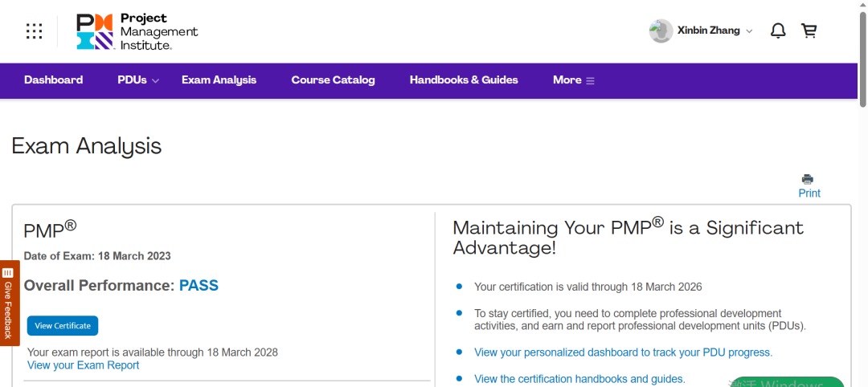Click the View Certificate button
Screen dimensions: 868x387
63,326
